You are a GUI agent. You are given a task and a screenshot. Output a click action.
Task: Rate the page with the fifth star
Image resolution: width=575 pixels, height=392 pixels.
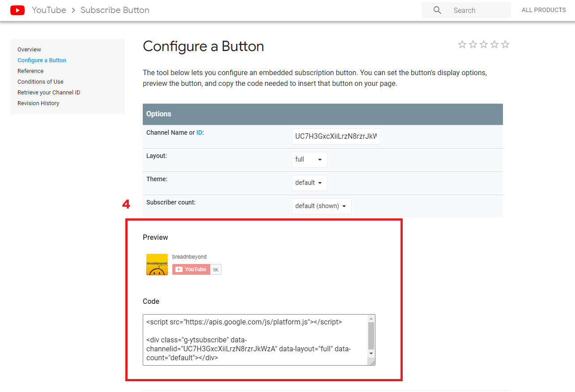point(505,44)
